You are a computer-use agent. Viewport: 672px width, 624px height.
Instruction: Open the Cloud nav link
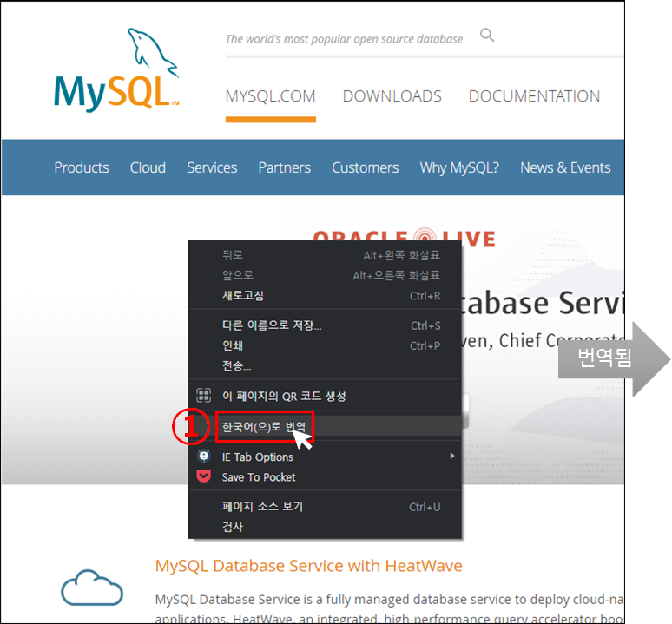tap(148, 167)
